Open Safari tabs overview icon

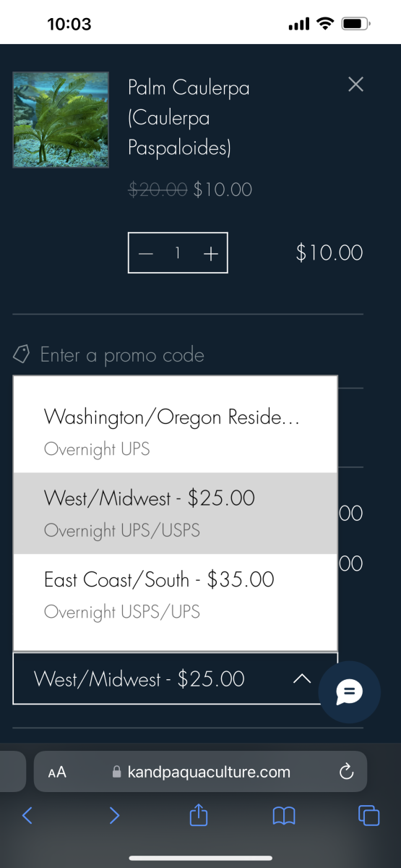coord(369,815)
